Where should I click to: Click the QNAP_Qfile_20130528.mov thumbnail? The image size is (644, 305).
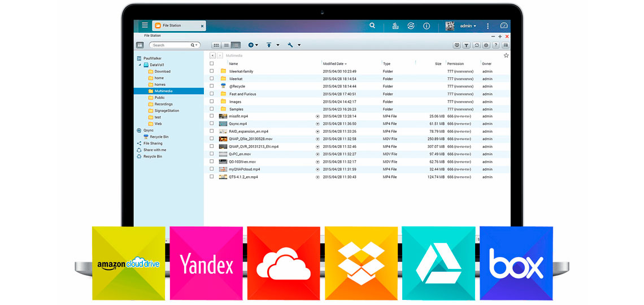pyautogui.click(x=223, y=139)
